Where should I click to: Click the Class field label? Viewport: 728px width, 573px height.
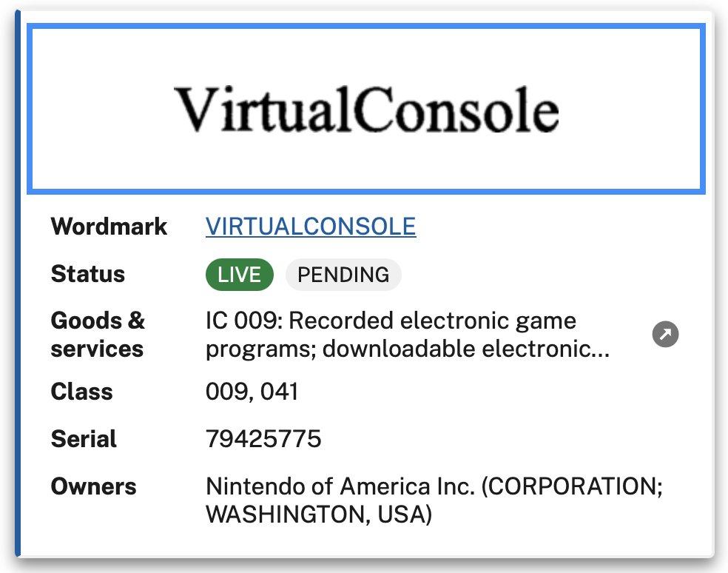click(x=81, y=392)
